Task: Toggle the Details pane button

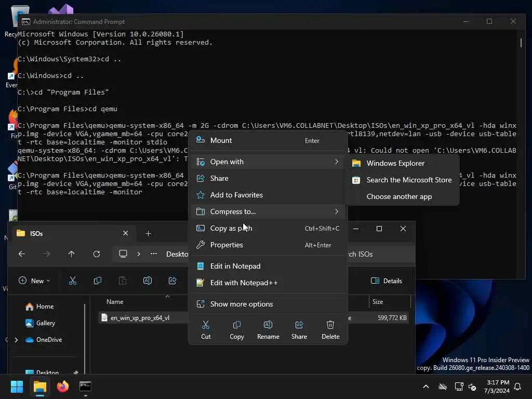Action: (387, 281)
